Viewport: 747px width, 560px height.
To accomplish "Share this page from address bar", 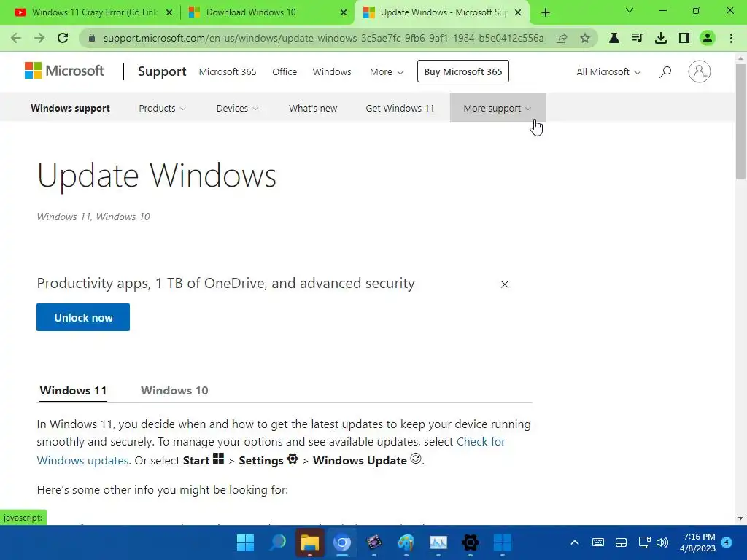I will point(562,38).
